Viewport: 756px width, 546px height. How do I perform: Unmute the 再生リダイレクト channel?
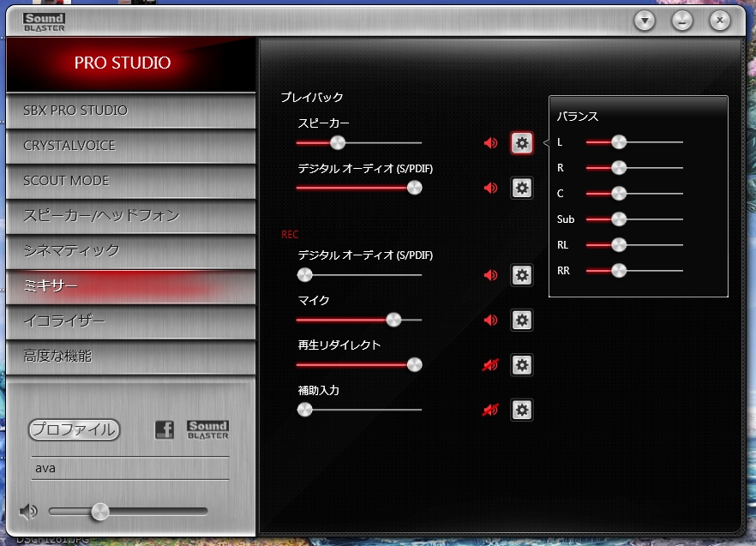(490, 365)
